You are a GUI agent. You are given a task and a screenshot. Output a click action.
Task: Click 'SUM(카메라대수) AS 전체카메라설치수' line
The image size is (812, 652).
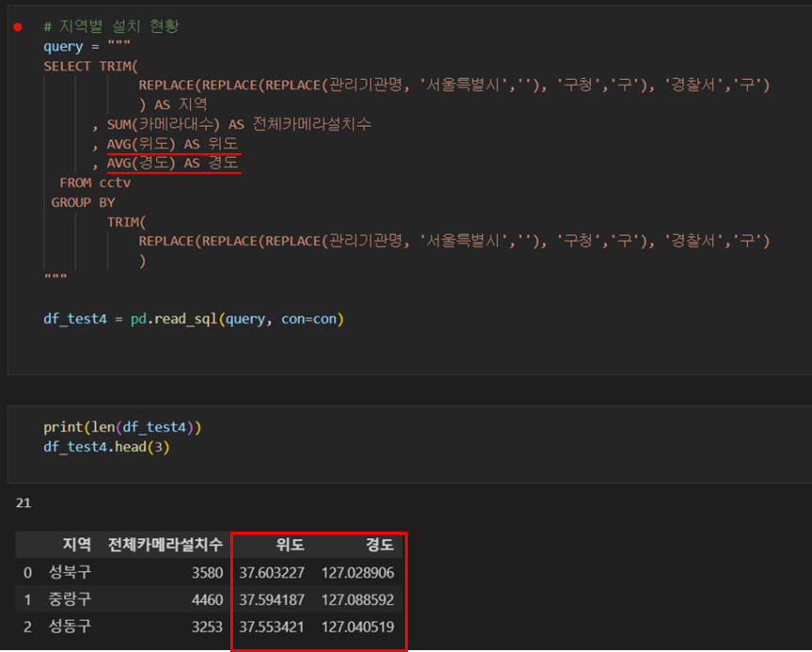click(x=239, y=124)
